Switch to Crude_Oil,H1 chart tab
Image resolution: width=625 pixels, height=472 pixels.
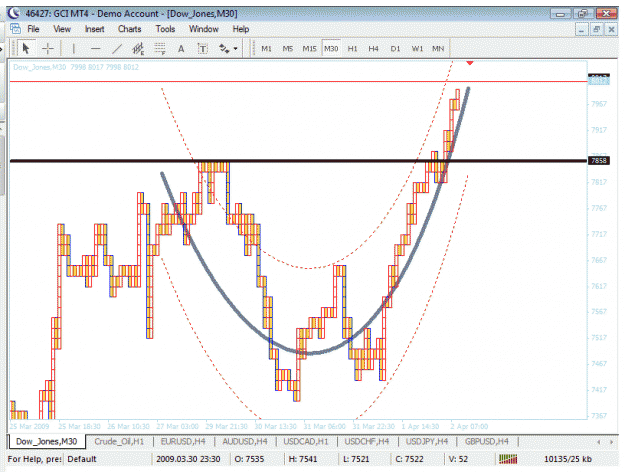click(119, 441)
